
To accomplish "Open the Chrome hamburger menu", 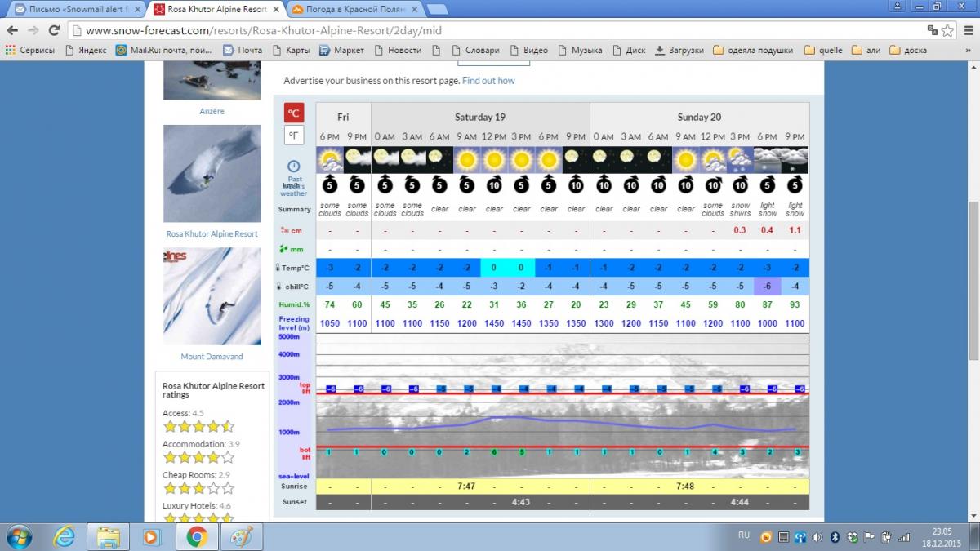I will (968, 30).
